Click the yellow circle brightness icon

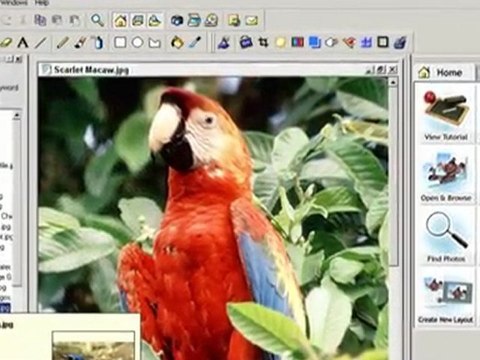[x=281, y=43]
